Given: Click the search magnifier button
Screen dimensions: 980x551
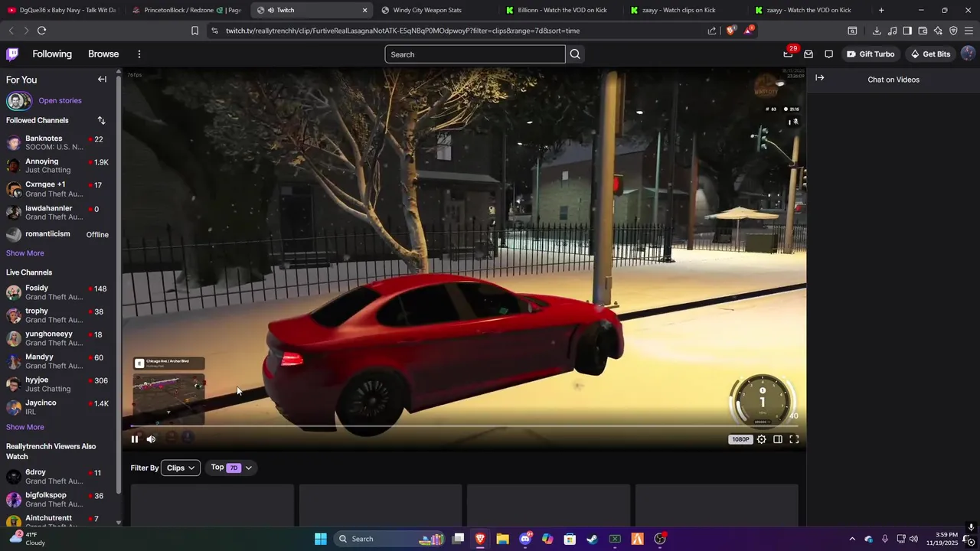Looking at the screenshot, I should click(575, 54).
